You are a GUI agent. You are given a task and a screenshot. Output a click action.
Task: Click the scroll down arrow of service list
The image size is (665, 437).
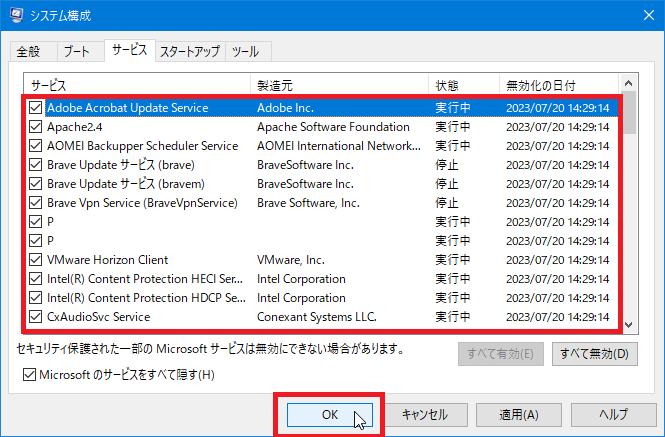[x=630, y=325]
